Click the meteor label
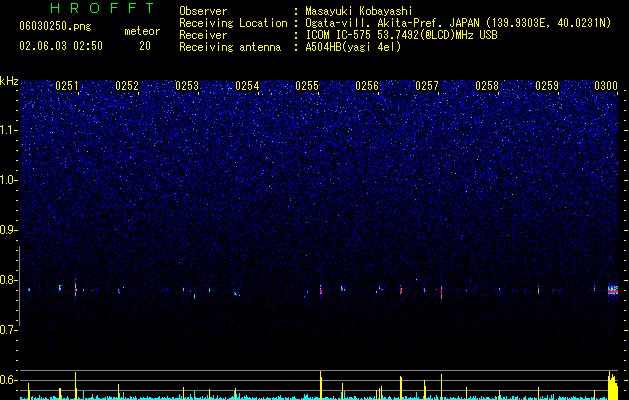Viewport: 629px width, 400px height. tap(142, 31)
